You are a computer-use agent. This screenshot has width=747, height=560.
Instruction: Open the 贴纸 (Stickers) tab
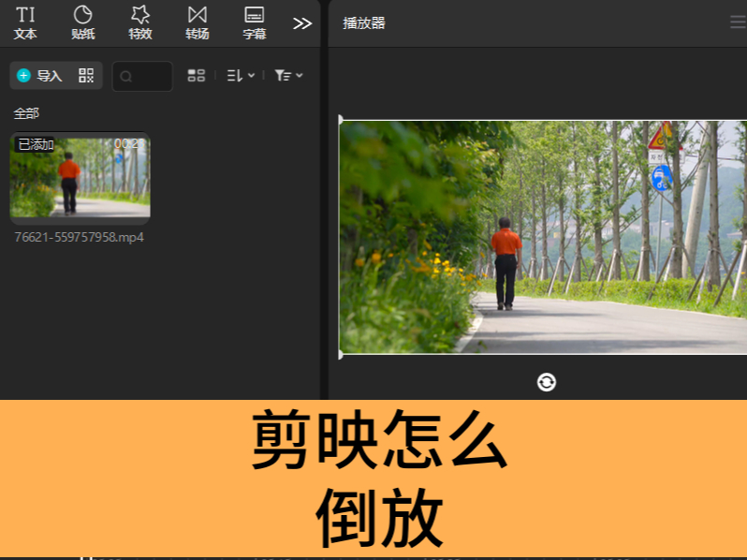[x=83, y=22]
